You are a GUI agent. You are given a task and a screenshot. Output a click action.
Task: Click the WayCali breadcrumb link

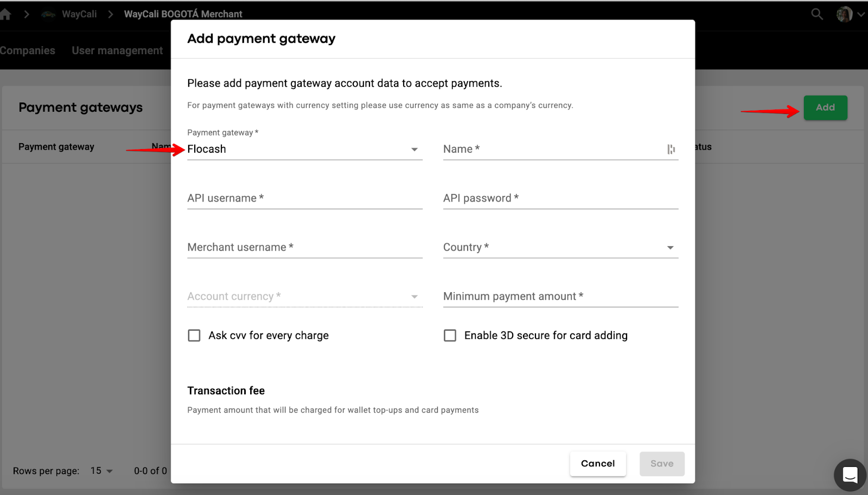(79, 14)
